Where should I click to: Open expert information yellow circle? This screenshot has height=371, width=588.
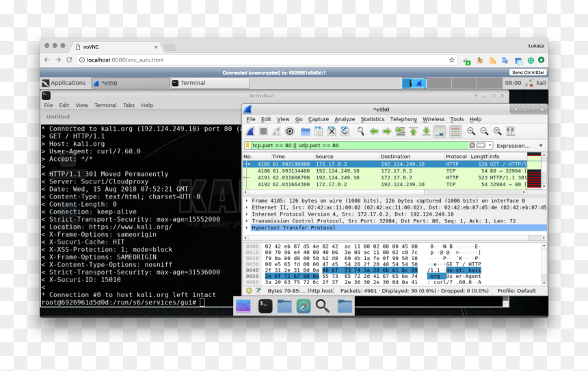[249, 291]
